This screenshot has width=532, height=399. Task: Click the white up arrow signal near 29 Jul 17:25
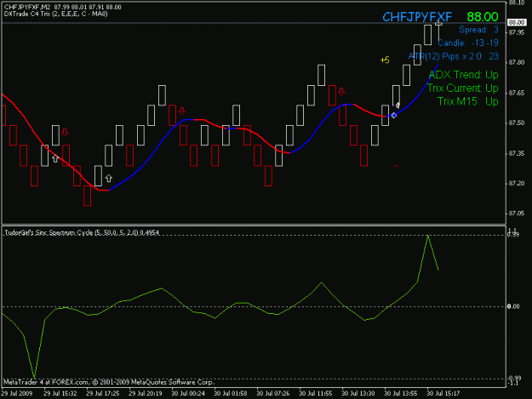[109, 179]
